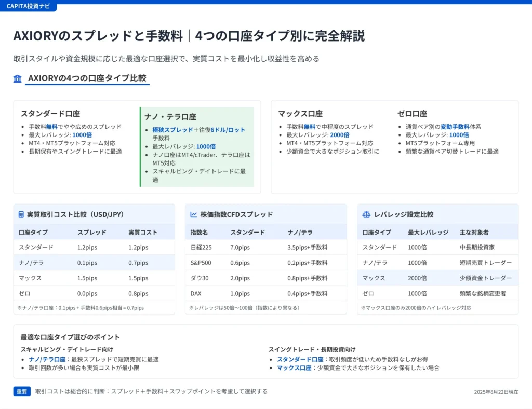The image size is (532, 409).
Task: Click the 中長期投資家 cell
Action: 477,248
